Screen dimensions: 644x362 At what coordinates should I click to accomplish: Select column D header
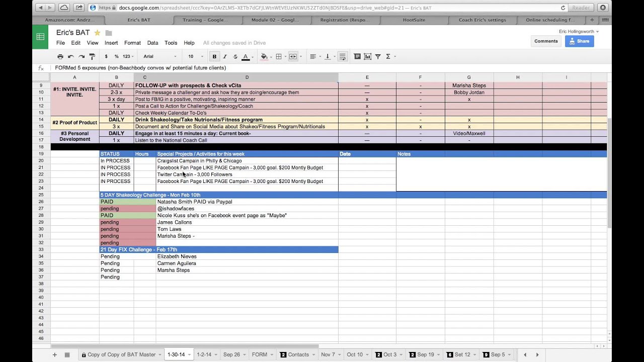point(247,77)
